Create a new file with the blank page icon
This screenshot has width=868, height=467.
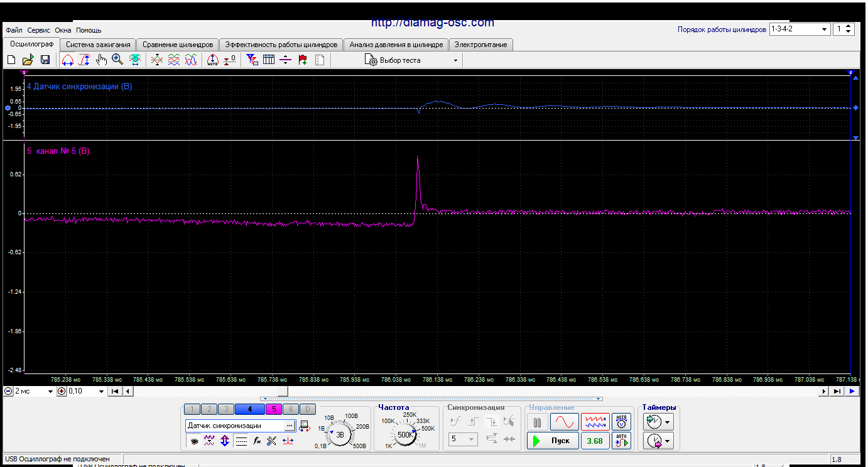[11, 60]
